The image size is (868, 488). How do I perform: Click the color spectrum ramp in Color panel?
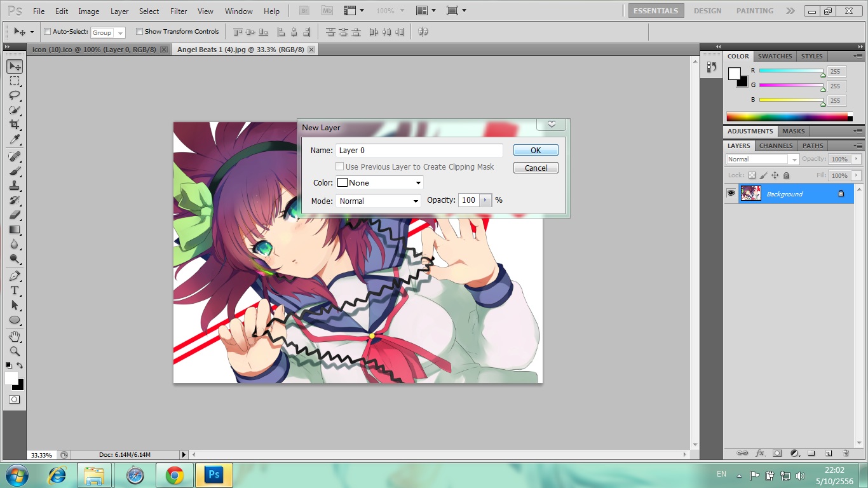[x=788, y=116]
